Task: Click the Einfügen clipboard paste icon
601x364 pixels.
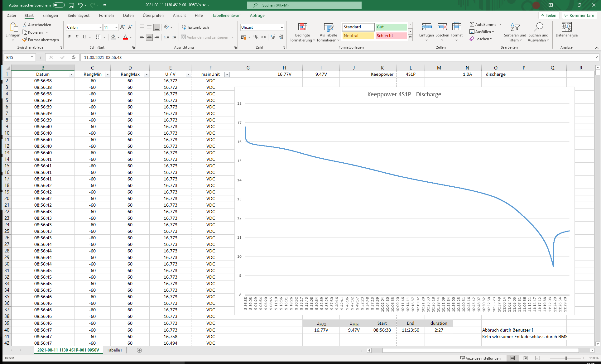Action: point(13,27)
